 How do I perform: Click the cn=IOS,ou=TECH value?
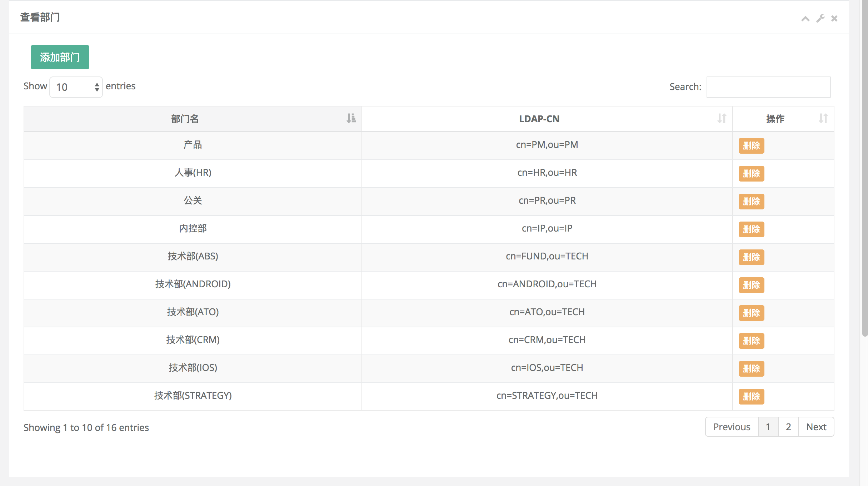click(x=547, y=368)
